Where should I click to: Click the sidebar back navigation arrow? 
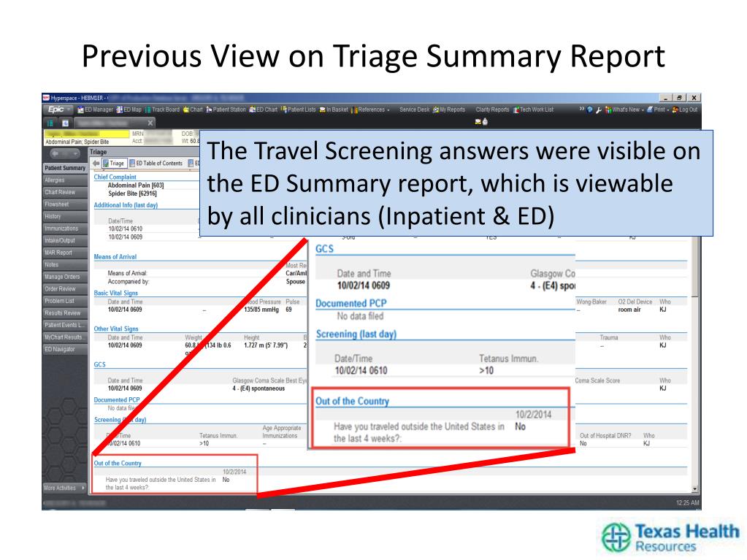point(55,153)
